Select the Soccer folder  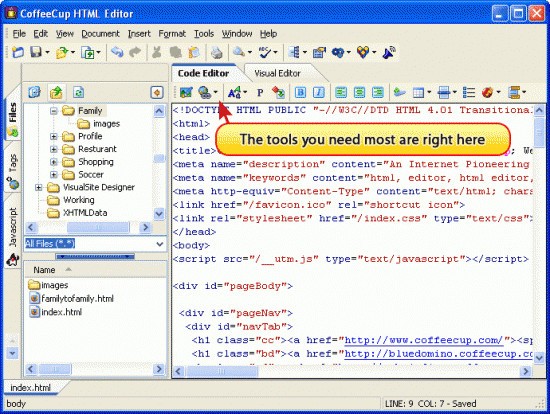tap(91, 175)
